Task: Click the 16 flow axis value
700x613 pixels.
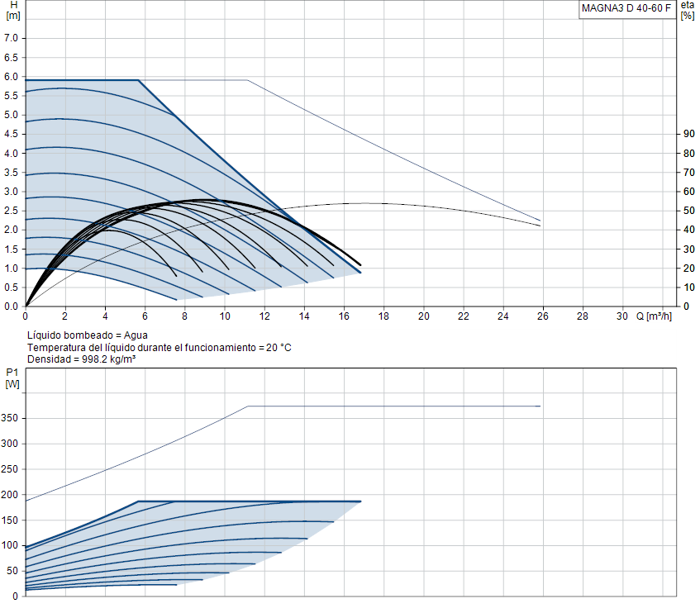Action: pyautogui.click(x=344, y=316)
